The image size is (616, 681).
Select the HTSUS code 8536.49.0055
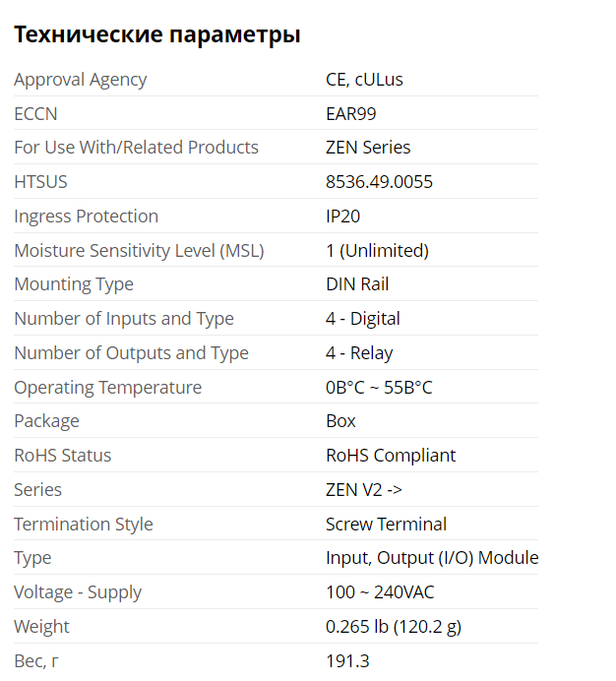(x=379, y=182)
